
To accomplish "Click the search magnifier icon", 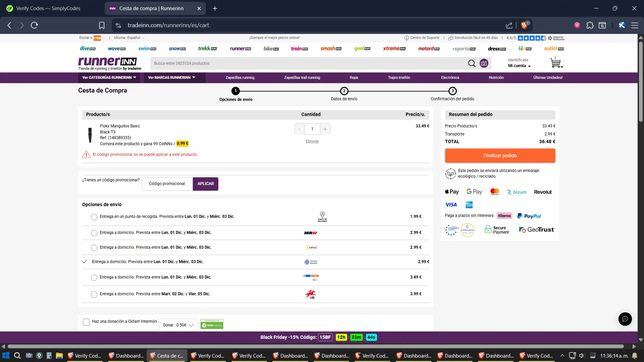I will tap(471, 63).
